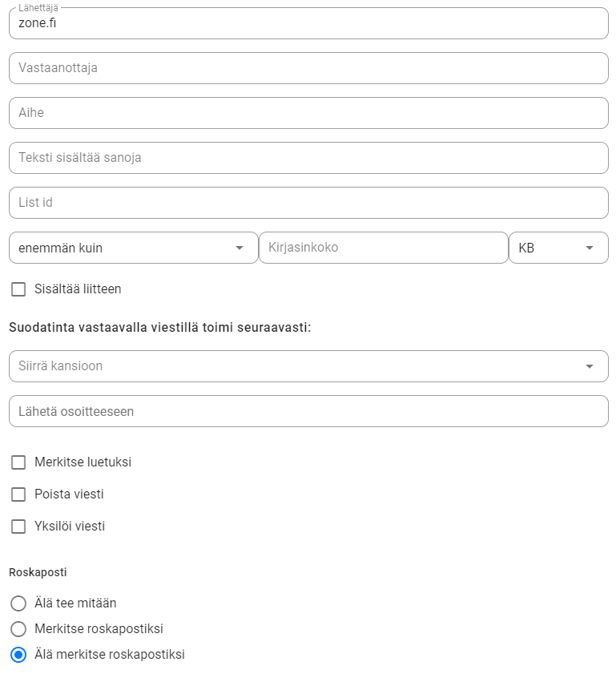This screenshot has width=616, height=674.
Task: Select the Teksti sisältää sanoja field
Action: pos(308,158)
